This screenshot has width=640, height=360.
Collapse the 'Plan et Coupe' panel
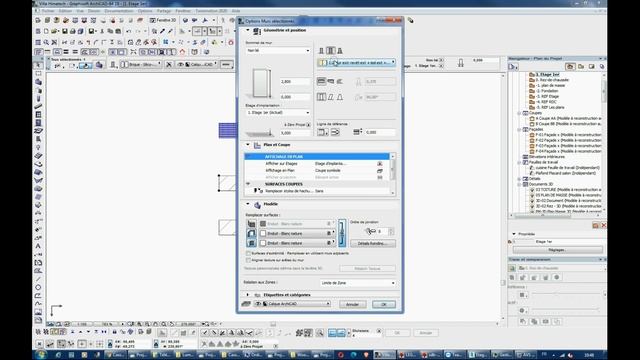pyautogui.click(x=247, y=144)
